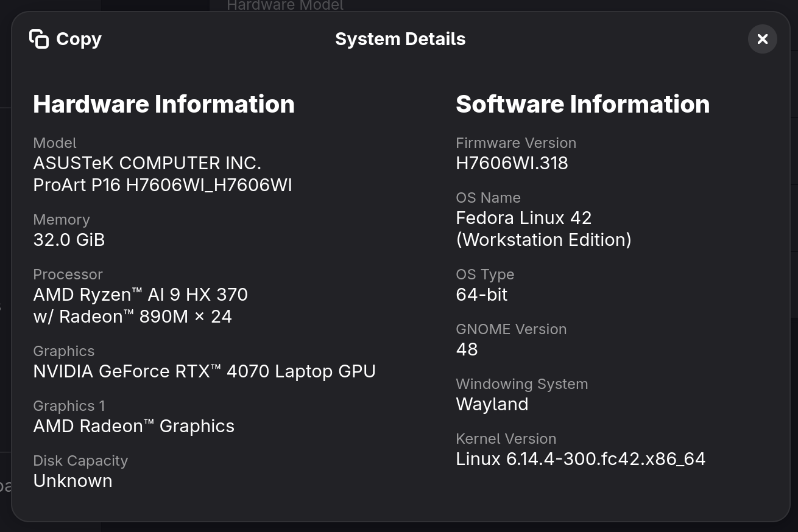
Task: Click the Linux kernel version string
Action: coord(580,459)
